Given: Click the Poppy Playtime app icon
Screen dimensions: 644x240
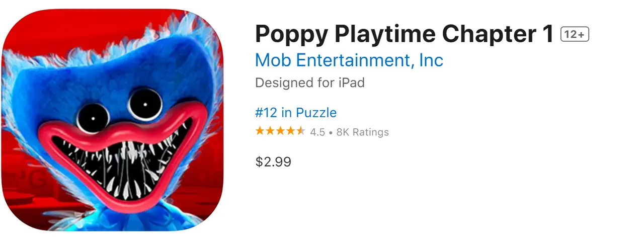Looking at the screenshot, I should (112, 120).
